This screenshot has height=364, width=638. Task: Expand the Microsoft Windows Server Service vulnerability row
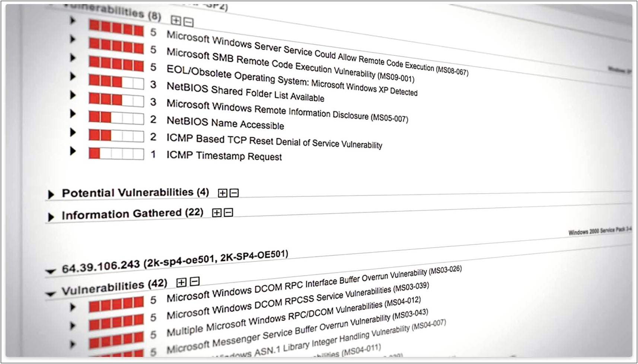point(73,20)
